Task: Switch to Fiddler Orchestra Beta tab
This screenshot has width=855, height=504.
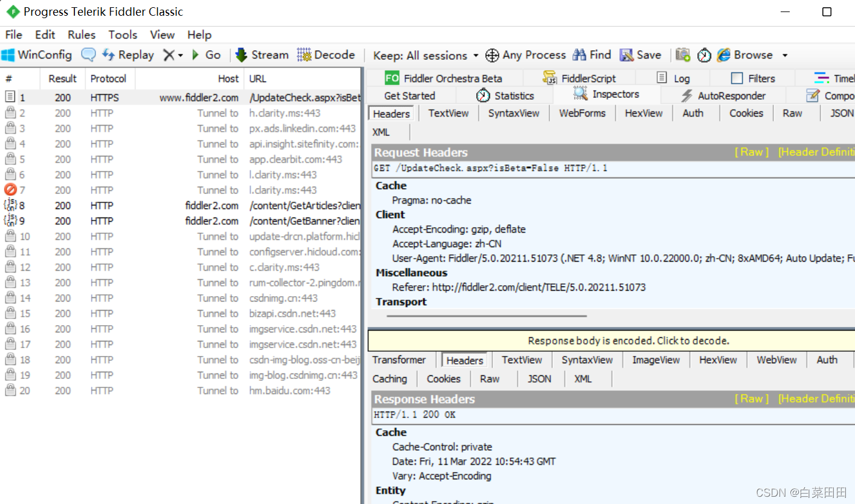Action: 444,78
